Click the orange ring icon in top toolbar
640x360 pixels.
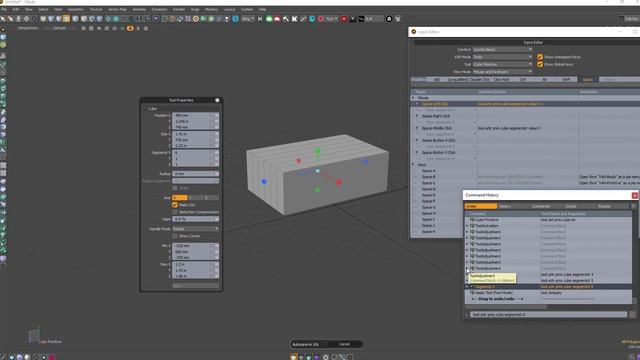pyautogui.click(x=196, y=19)
